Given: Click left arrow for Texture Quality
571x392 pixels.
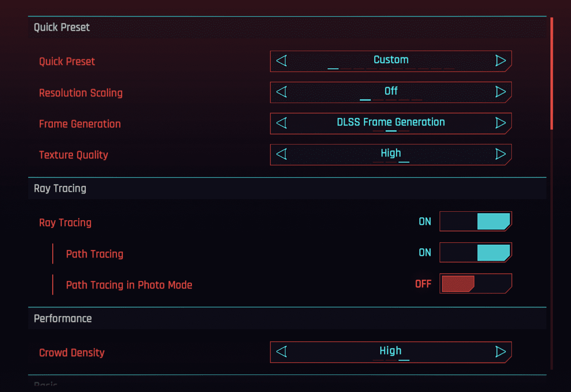Looking at the screenshot, I should [282, 154].
